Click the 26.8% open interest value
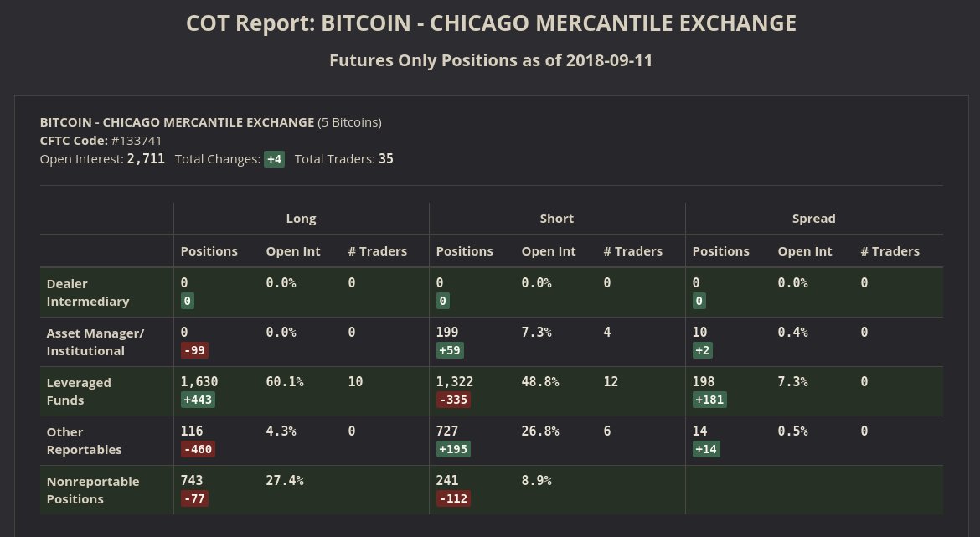This screenshot has height=537, width=980. tap(540, 431)
